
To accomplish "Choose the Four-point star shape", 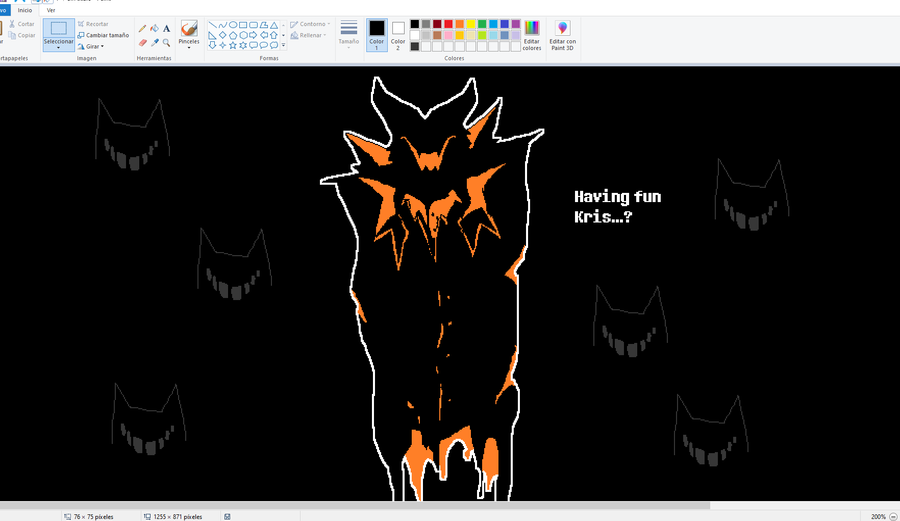I will coord(223,45).
